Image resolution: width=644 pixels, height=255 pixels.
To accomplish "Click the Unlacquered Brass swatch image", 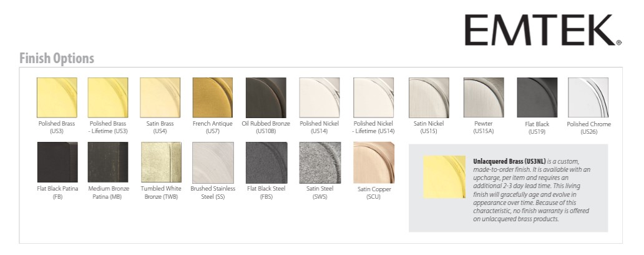I will (x=444, y=177).
